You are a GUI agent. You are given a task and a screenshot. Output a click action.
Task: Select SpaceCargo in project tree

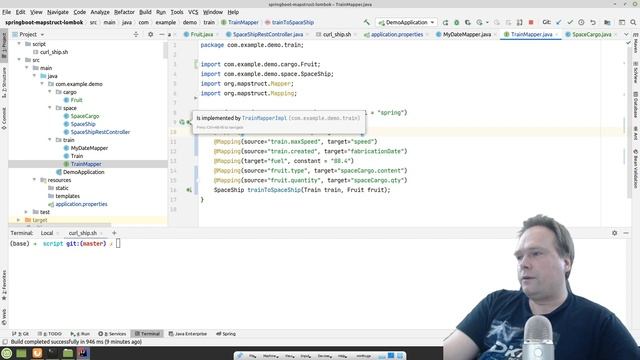(x=84, y=116)
